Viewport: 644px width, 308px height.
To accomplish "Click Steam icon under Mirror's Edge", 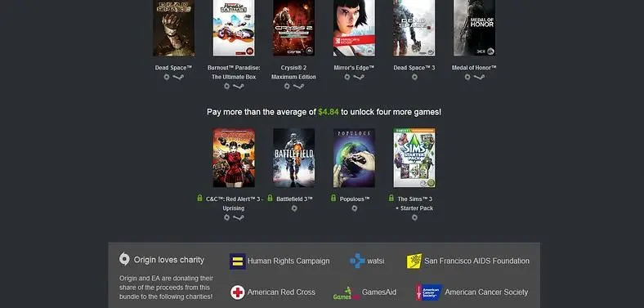I will click(x=359, y=77).
